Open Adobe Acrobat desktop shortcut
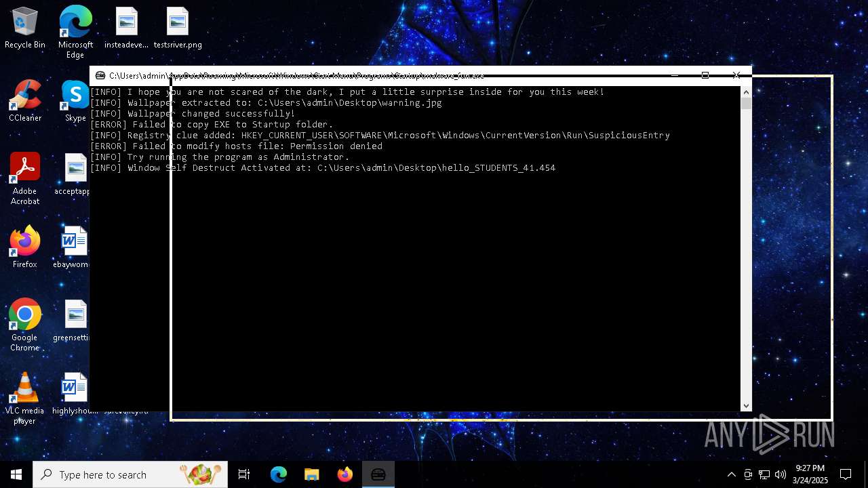Screen dimensions: 868x488 tap(25, 179)
